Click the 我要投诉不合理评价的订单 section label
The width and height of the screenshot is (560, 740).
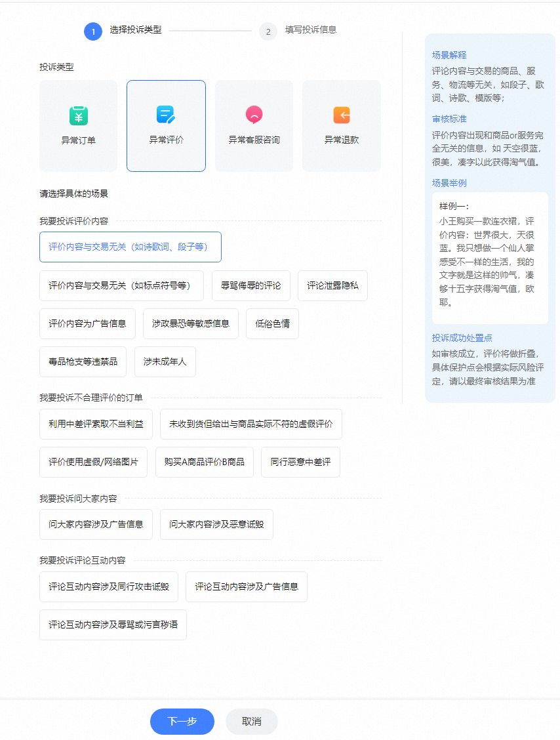tap(91, 398)
